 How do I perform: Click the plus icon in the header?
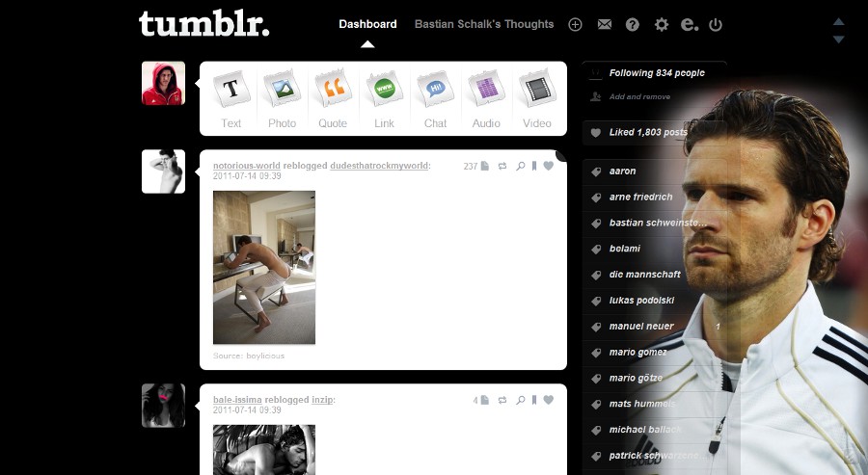575,24
